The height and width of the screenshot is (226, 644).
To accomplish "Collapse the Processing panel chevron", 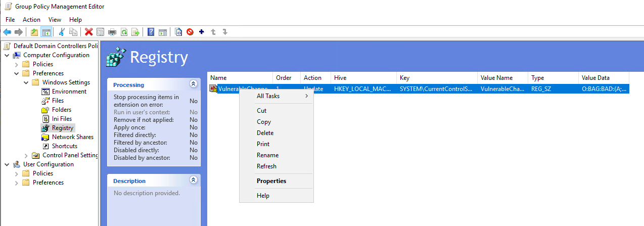I will coord(193,84).
